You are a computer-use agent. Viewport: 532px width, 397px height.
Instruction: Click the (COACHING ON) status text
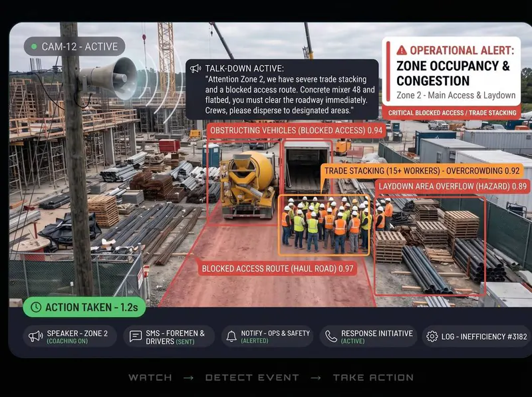pyautogui.click(x=67, y=341)
